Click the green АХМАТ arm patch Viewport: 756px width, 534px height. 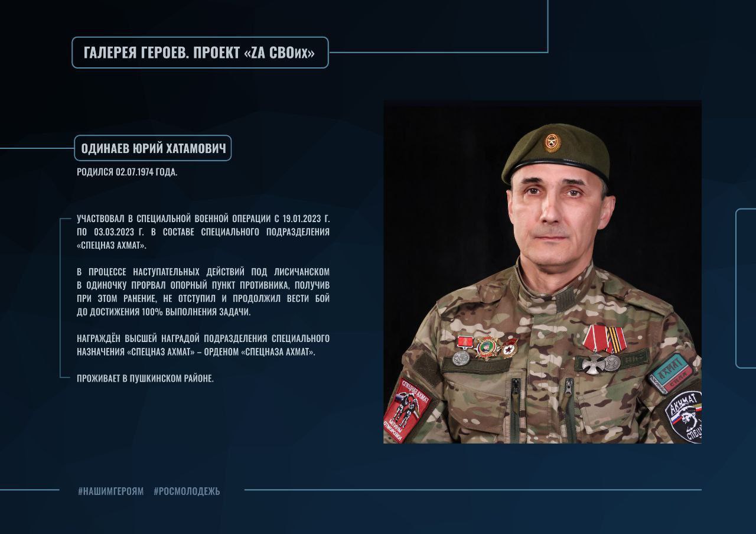coord(669,373)
